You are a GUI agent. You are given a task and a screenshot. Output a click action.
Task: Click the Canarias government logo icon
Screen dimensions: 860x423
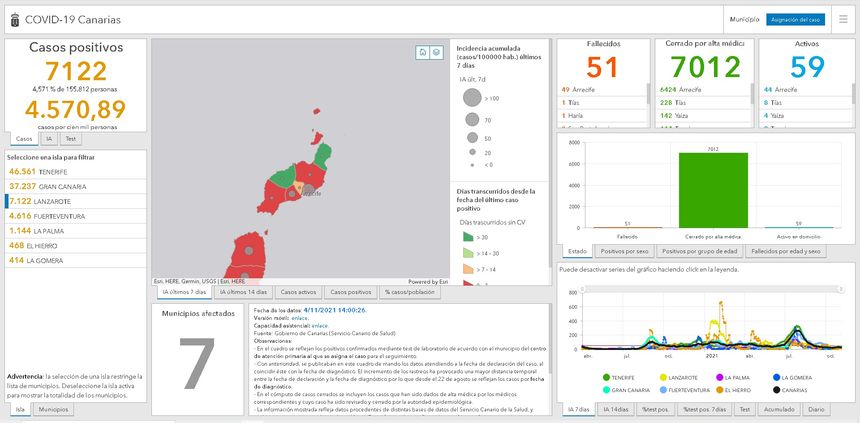coord(12,19)
